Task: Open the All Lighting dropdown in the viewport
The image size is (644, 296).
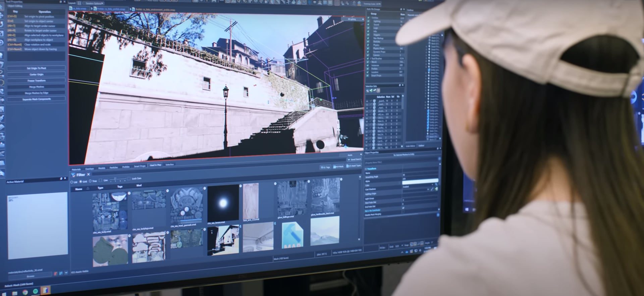Action: [353, 19]
